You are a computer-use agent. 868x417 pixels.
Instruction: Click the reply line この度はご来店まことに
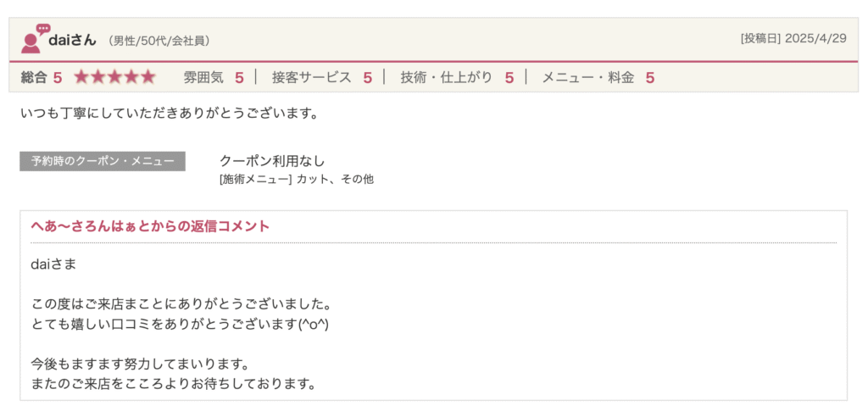tap(180, 303)
